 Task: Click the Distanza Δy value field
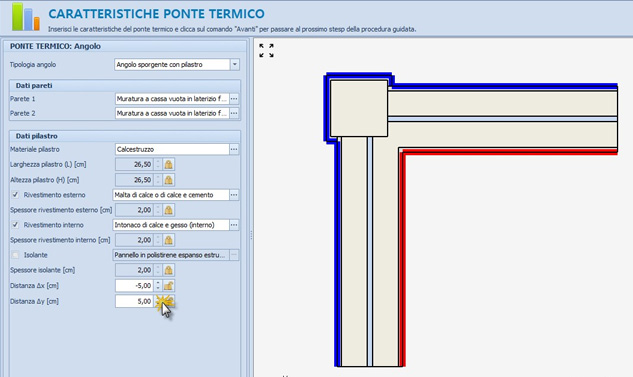click(134, 302)
